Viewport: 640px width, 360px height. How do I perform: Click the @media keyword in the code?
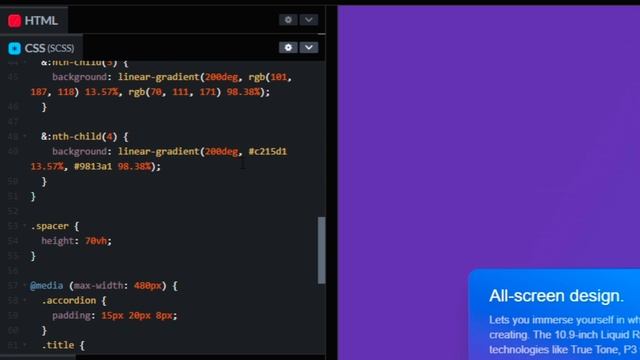(47, 285)
